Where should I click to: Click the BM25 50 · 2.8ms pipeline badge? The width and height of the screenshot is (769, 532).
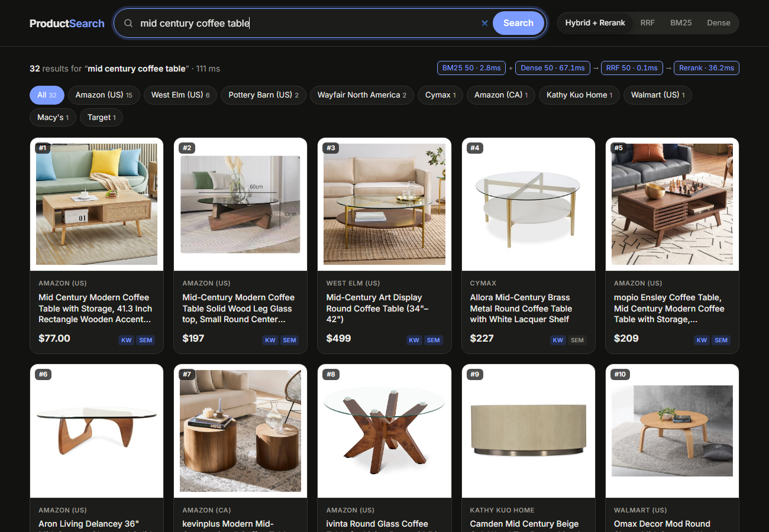[x=472, y=68]
